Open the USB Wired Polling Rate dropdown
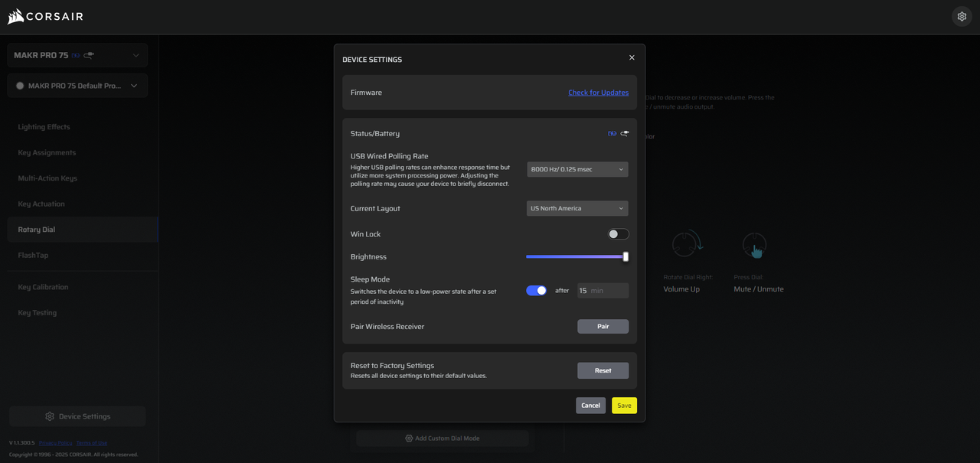The image size is (980, 463). coord(577,169)
